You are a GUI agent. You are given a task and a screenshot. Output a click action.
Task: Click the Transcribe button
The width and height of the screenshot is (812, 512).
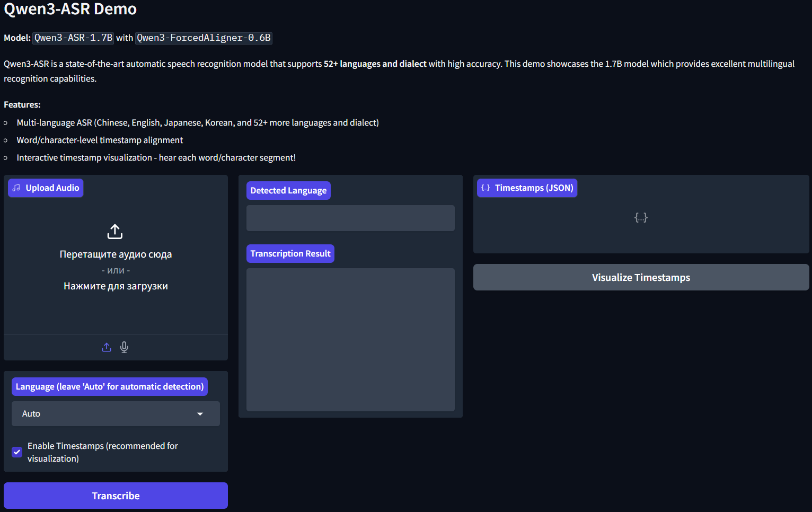pos(116,496)
